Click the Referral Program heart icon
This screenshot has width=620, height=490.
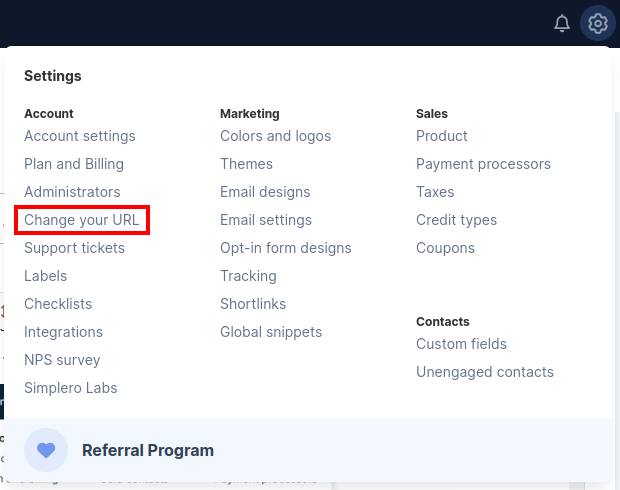click(46, 450)
